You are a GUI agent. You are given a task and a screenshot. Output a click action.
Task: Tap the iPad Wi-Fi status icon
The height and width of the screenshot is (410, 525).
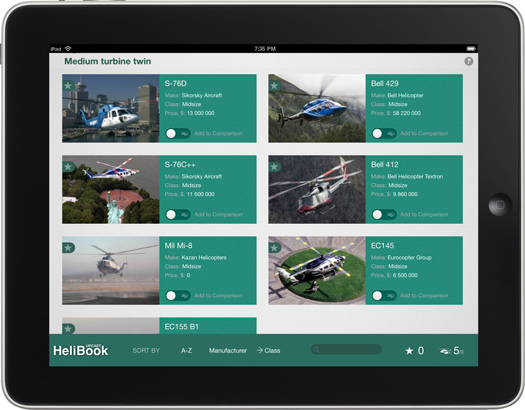tap(68, 49)
